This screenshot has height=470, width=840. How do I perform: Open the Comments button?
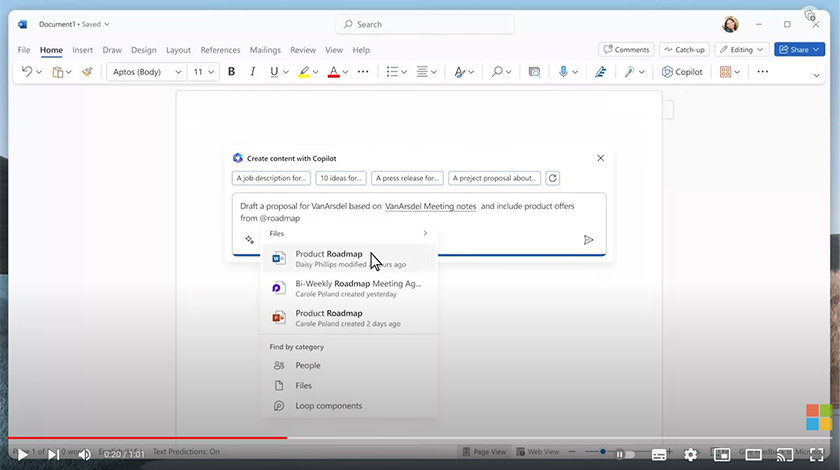click(626, 49)
